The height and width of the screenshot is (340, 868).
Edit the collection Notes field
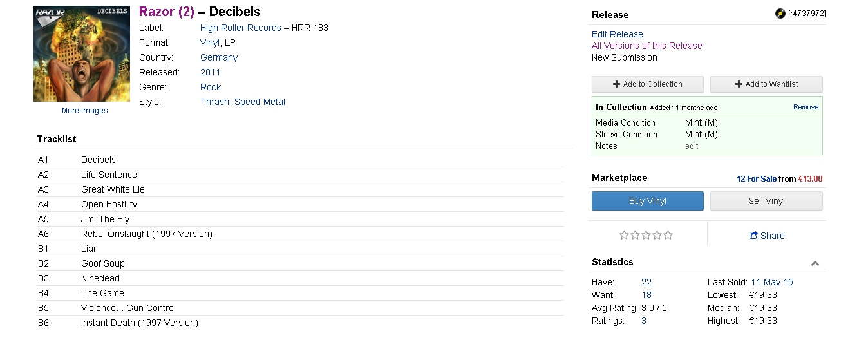tap(692, 146)
